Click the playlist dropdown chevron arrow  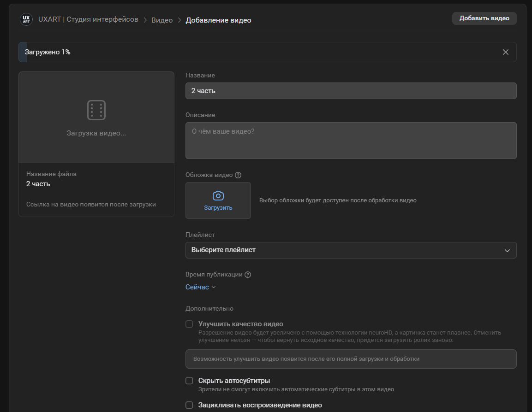(x=507, y=251)
